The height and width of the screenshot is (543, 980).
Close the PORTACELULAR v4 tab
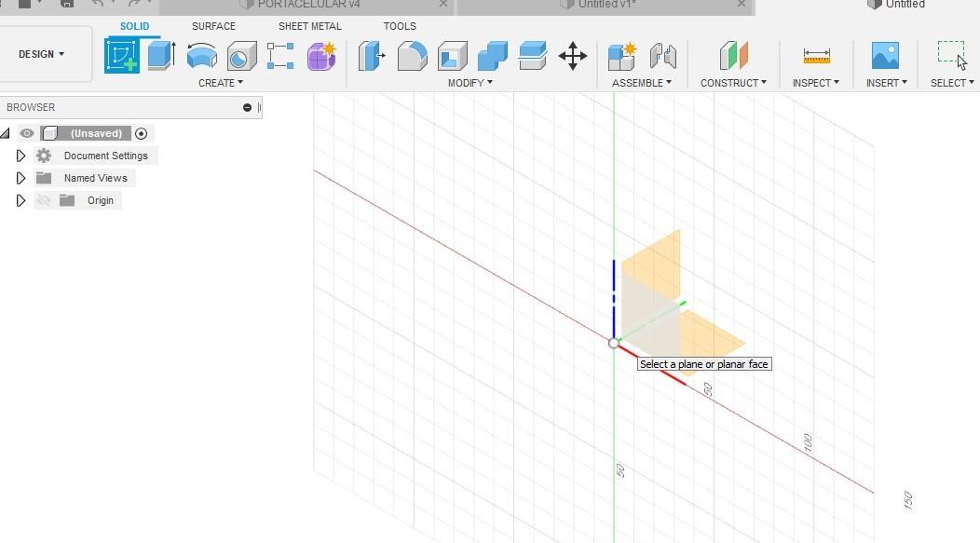443,5
